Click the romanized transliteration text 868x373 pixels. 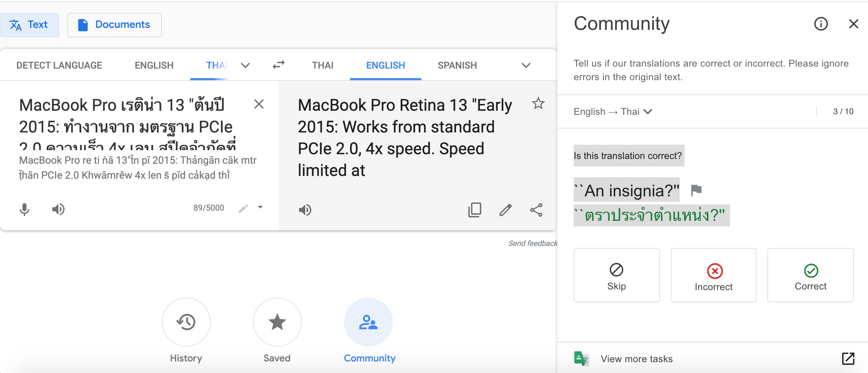point(138,167)
